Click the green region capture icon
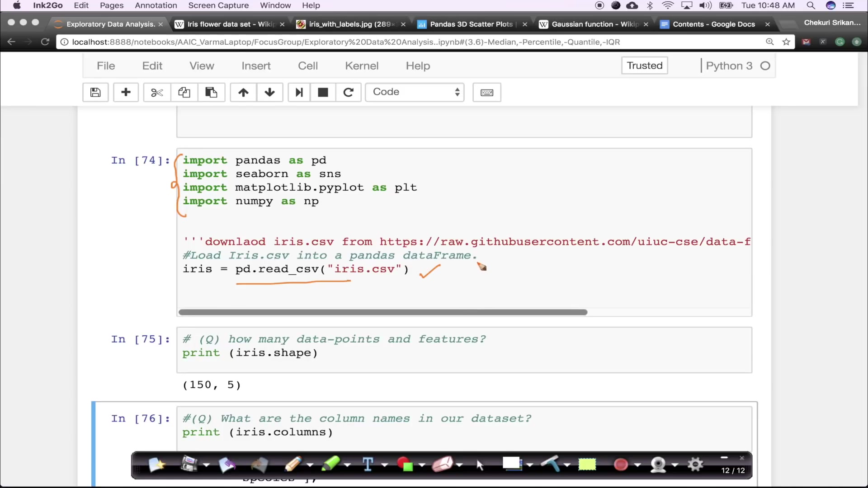Screen dimensions: 868x488 pos(587,464)
